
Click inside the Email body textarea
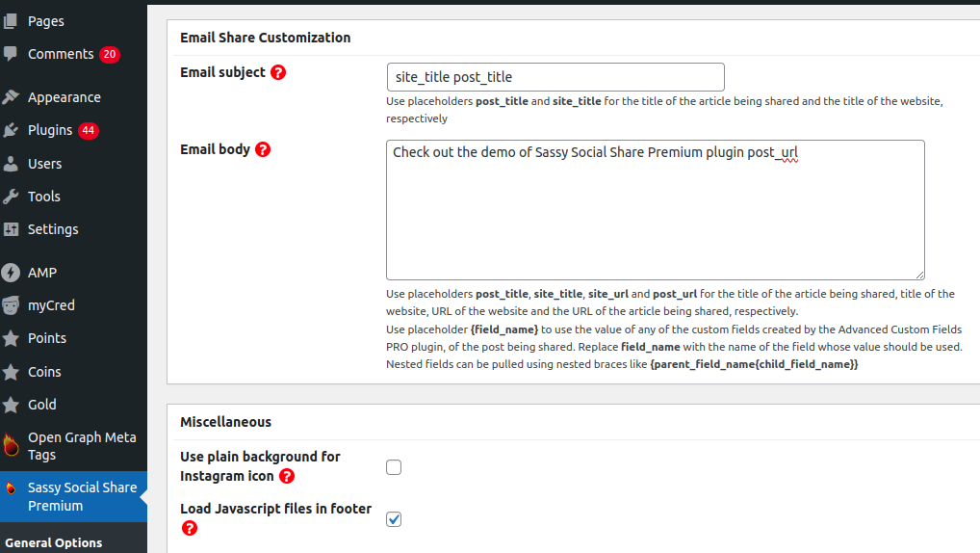click(x=655, y=210)
